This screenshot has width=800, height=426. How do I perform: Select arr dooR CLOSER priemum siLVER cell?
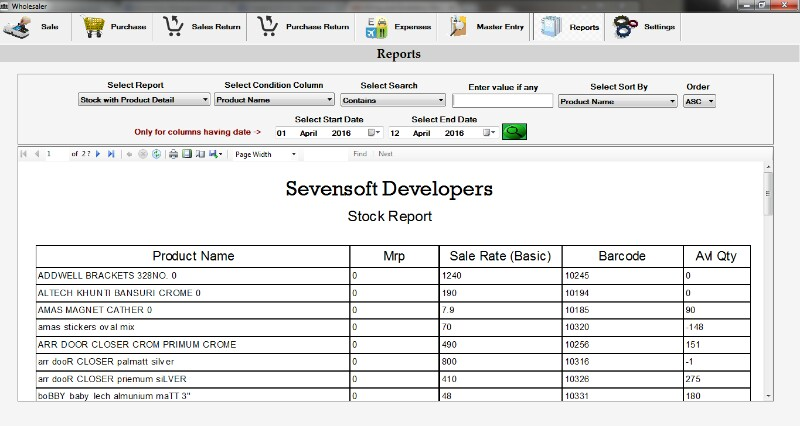(x=193, y=379)
